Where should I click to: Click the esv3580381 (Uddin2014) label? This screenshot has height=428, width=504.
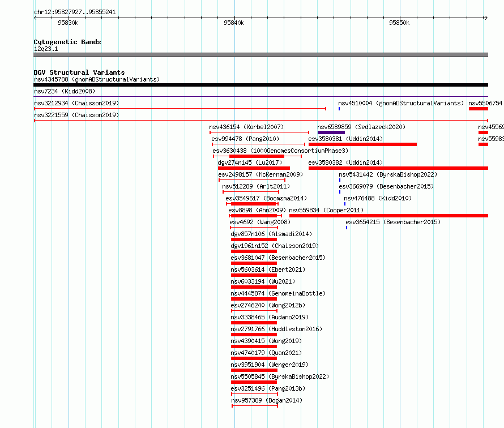point(345,139)
